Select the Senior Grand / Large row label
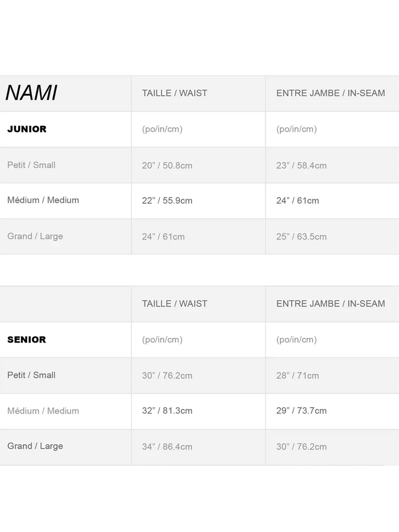Image resolution: width=399 pixels, height=532 pixels. 35,446
